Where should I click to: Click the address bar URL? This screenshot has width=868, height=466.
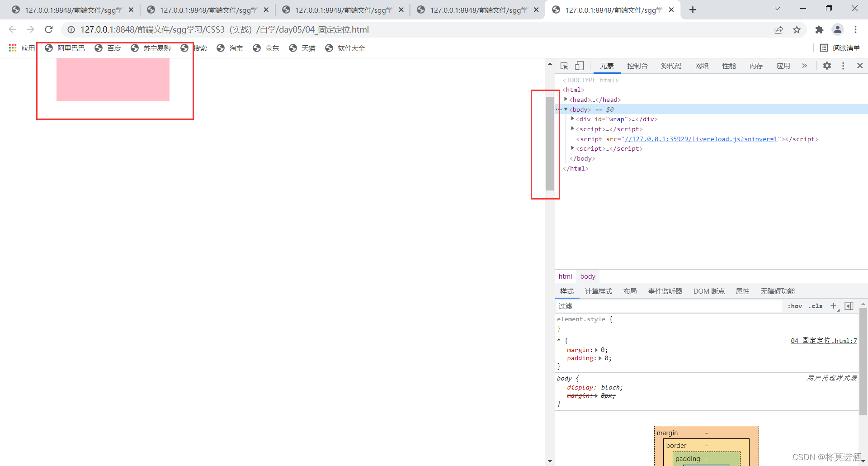pos(225,29)
